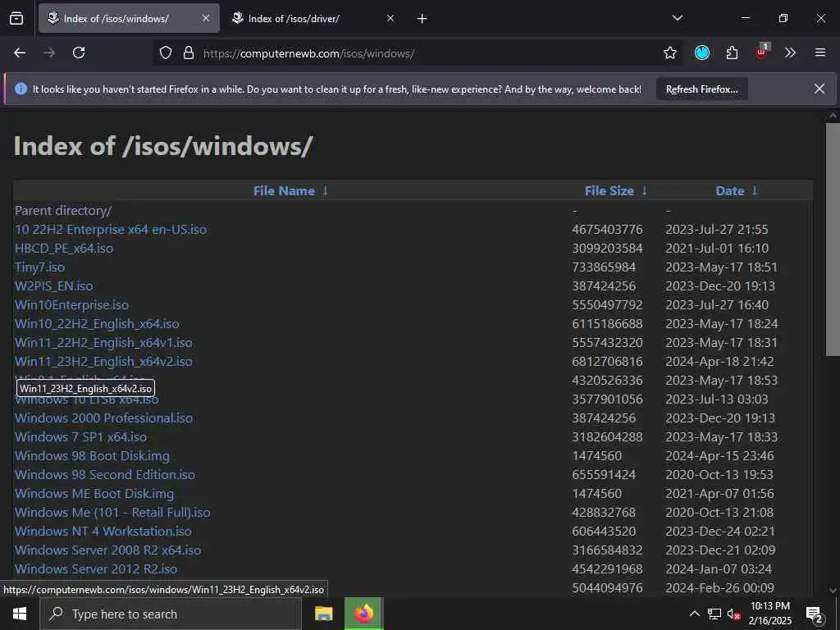Click the muted volume tray icon
Screen dimensions: 840x630
pos(734,614)
